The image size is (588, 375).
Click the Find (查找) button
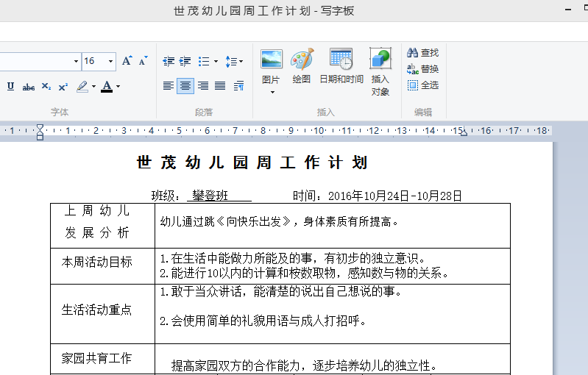[x=422, y=53]
